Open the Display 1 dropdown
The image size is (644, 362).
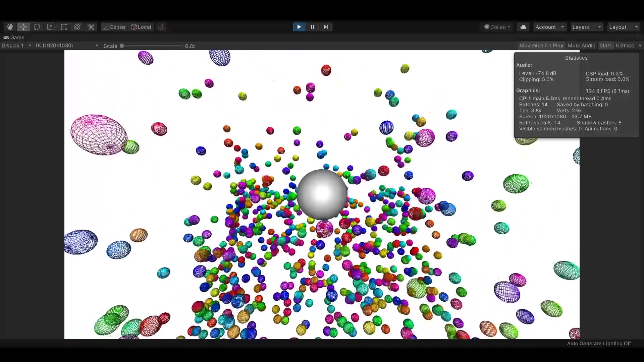coord(16,46)
